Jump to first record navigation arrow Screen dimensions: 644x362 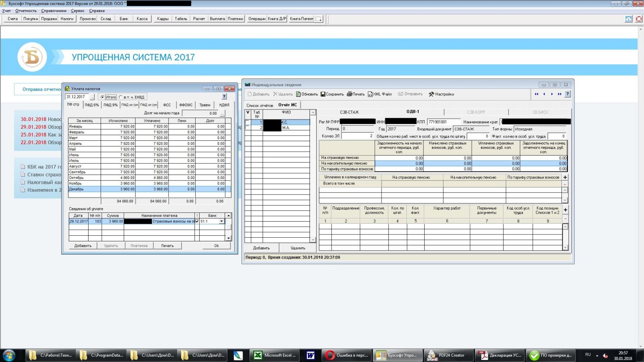[536, 94]
